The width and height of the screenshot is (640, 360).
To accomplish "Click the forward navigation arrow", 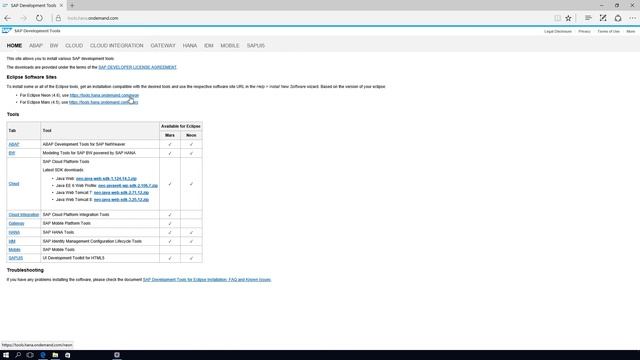I will pos(23,18).
